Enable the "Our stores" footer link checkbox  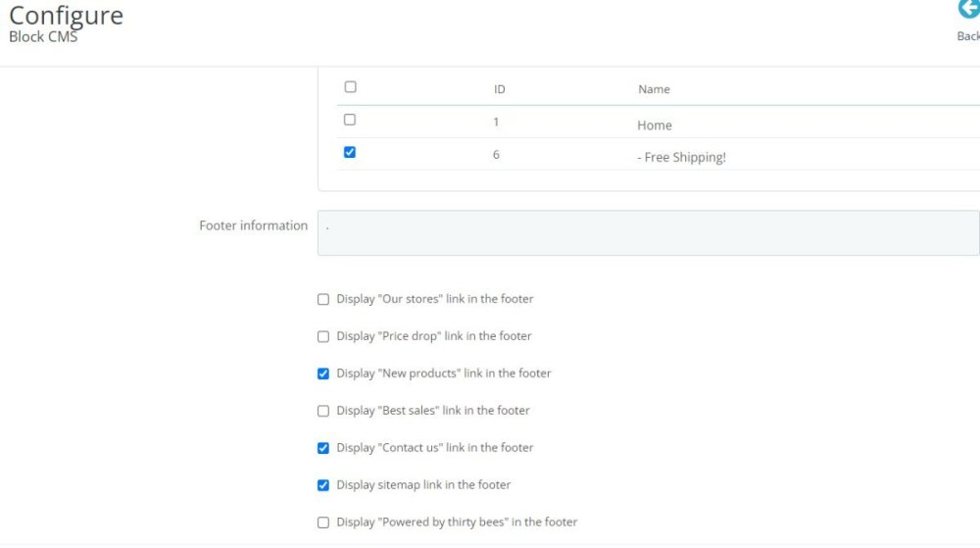click(x=323, y=300)
